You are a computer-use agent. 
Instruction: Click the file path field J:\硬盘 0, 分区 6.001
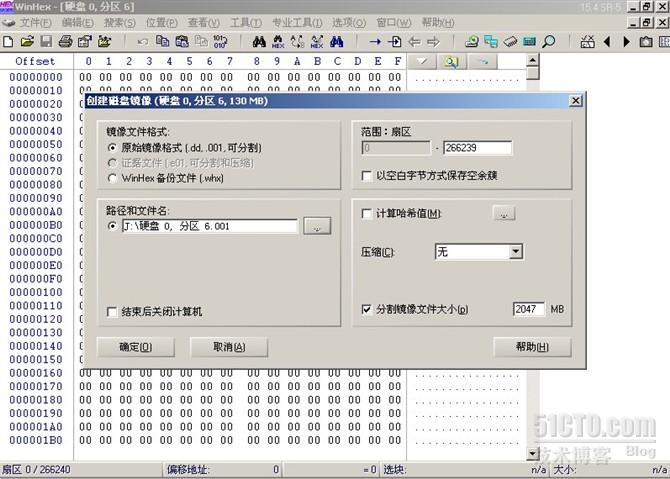coord(209,226)
